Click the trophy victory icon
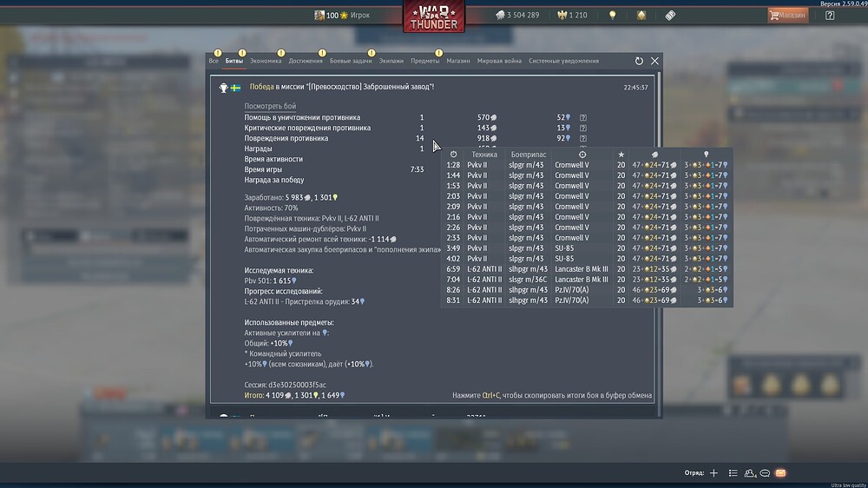Viewport: 868px width, 488px height. [223, 88]
